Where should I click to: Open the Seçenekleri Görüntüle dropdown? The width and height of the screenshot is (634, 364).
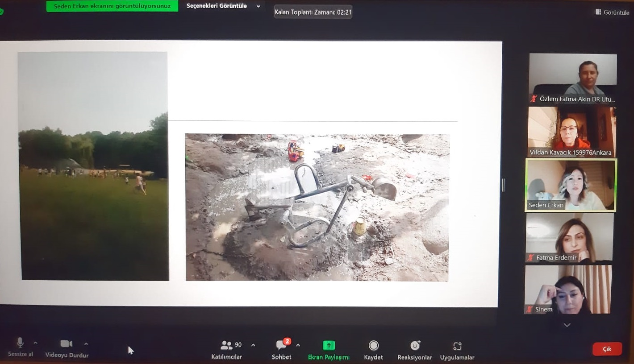[223, 6]
